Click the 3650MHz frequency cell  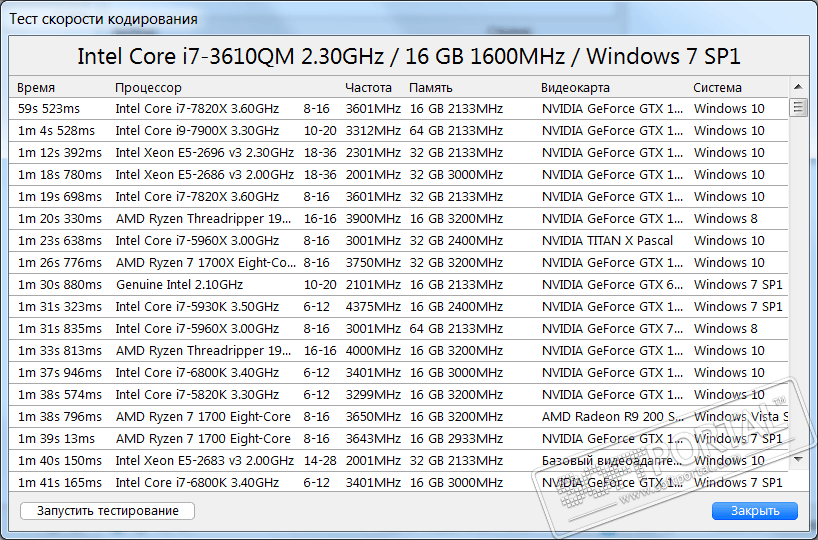(x=373, y=416)
